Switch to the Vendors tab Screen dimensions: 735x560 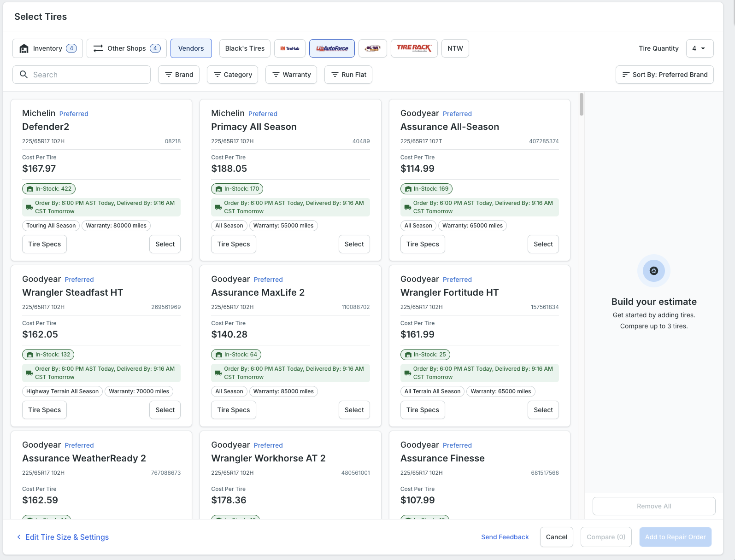[x=191, y=48]
